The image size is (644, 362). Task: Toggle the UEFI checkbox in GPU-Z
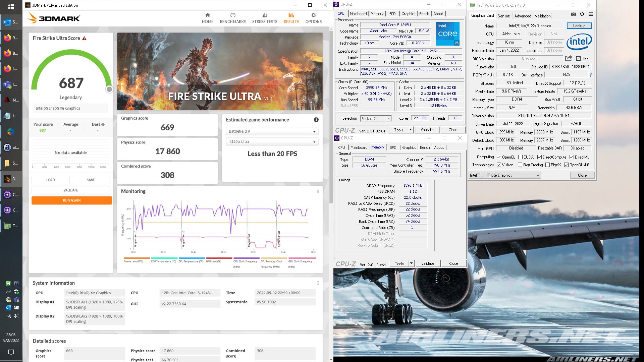click(578, 59)
